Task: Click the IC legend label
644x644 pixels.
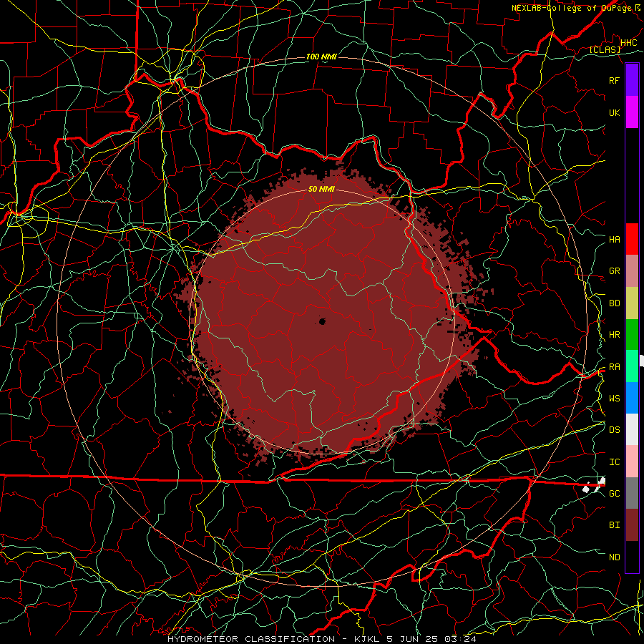Action: [x=615, y=462]
